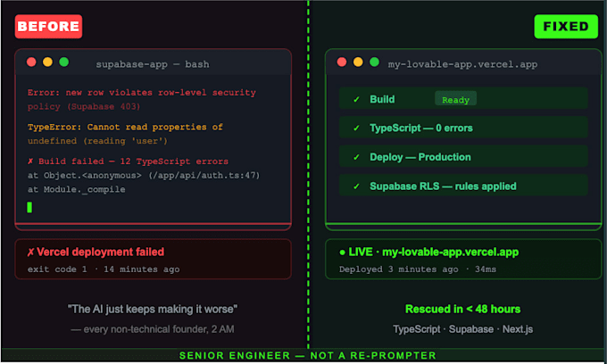Select 'Error: new row violates row-level security' line
The width and height of the screenshot is (607, 364).
click(142, 93)
